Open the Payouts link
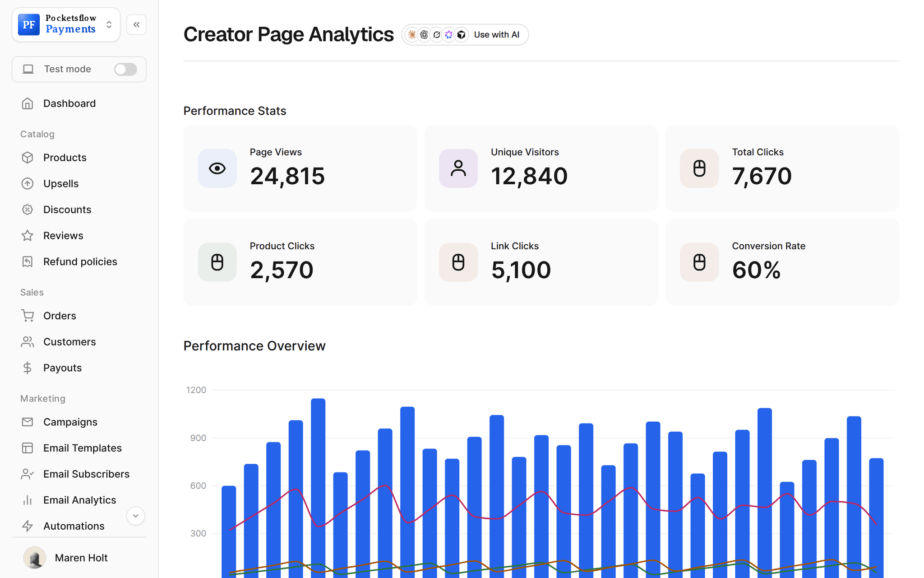The image size is (924, 578). [62, 368]
